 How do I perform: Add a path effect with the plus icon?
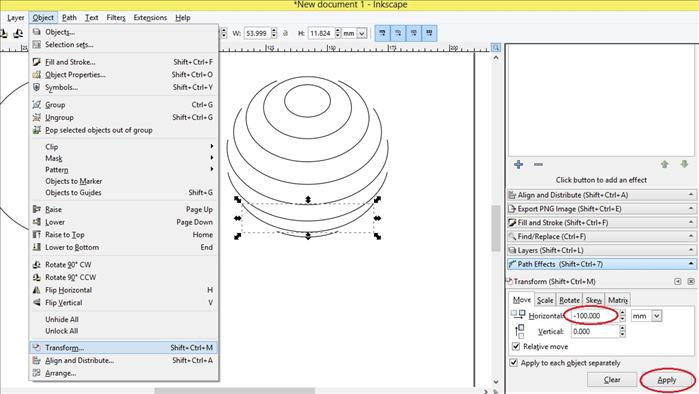pyautogui.click(x=518, y=164)
